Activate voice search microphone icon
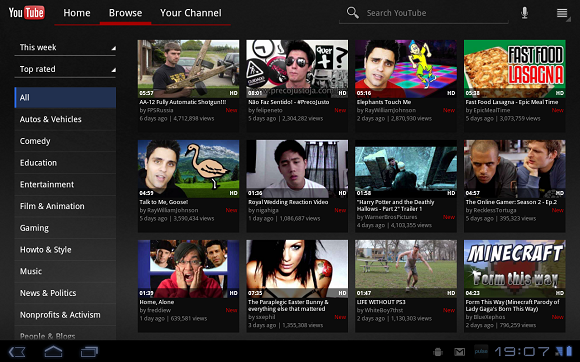The height and width of the screenshot is (362, 580). click(524, 13)
